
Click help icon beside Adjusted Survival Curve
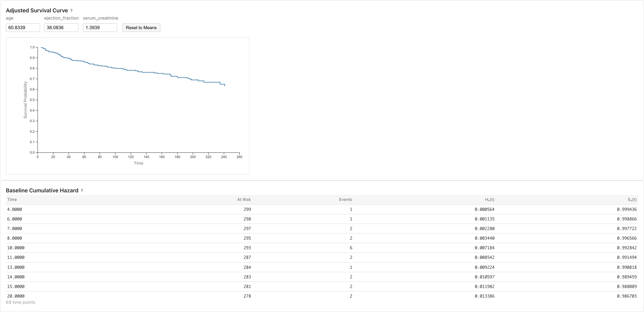71,10
